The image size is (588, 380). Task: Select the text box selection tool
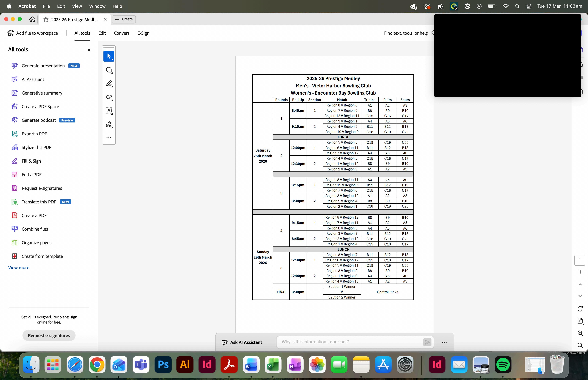click(109, 111)
